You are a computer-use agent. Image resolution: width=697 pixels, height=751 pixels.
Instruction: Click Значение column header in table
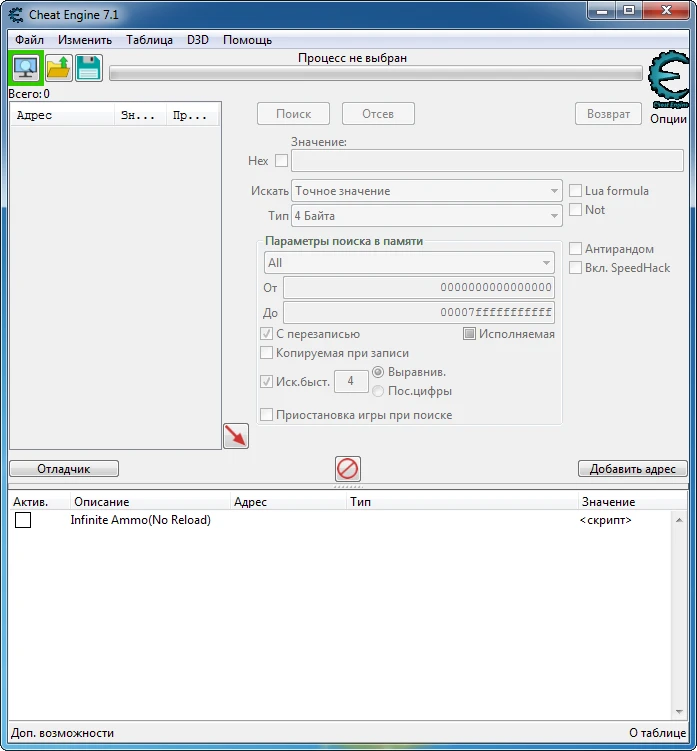click(632, 502)
